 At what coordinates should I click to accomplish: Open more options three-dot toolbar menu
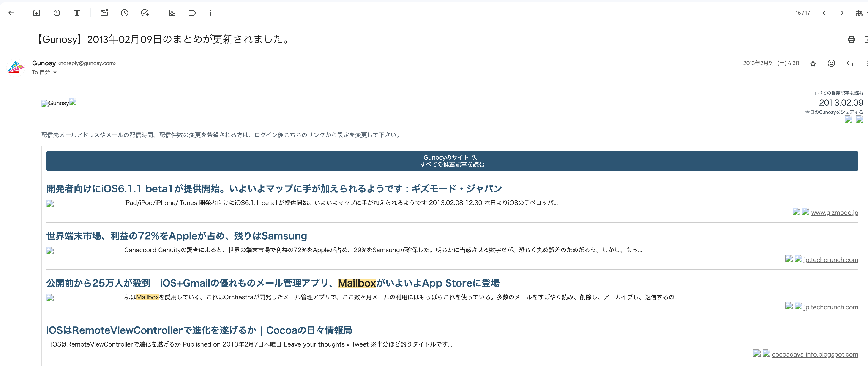211,13
